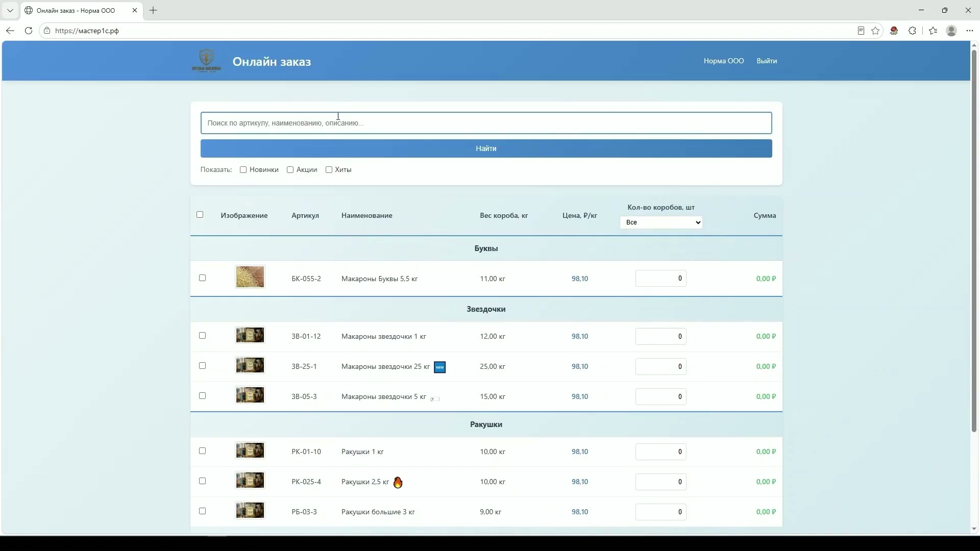Open thumbnail image for РК-01-10
The image size is (980, 551).
click(x=250, y=450)
